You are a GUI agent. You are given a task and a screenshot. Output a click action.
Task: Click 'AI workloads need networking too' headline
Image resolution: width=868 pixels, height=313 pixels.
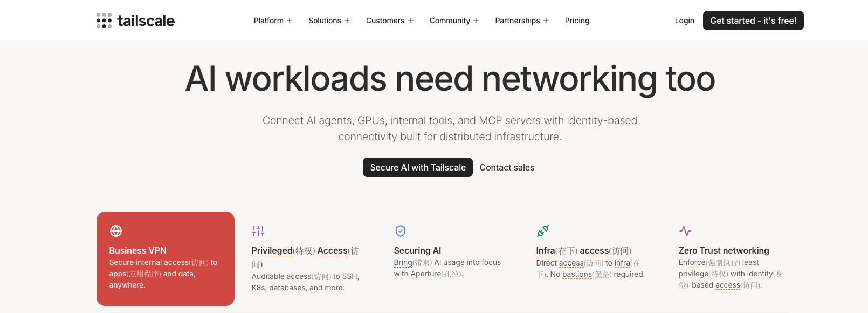pyautogui.click(x=450, y=79)
